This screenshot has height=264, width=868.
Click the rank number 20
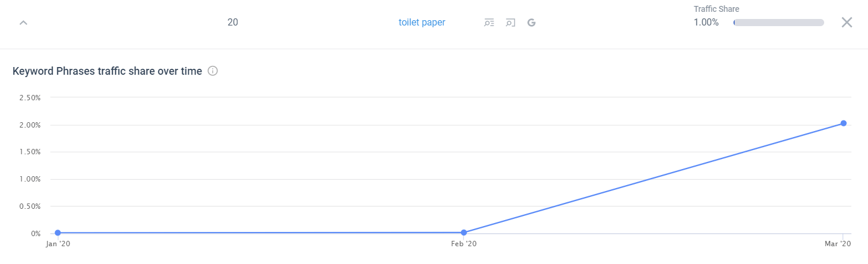[x=233, y=23]
